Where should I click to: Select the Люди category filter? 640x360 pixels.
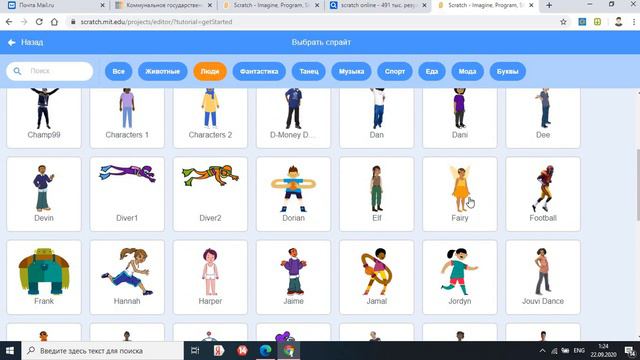click(x=210, y=71)
